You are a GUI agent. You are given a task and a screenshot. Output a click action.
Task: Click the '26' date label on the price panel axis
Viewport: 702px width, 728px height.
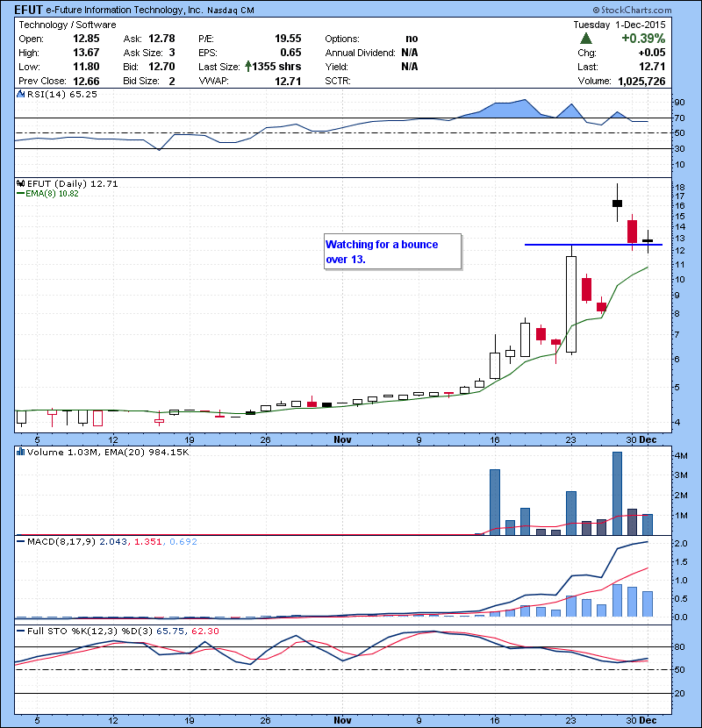[265, 439]
